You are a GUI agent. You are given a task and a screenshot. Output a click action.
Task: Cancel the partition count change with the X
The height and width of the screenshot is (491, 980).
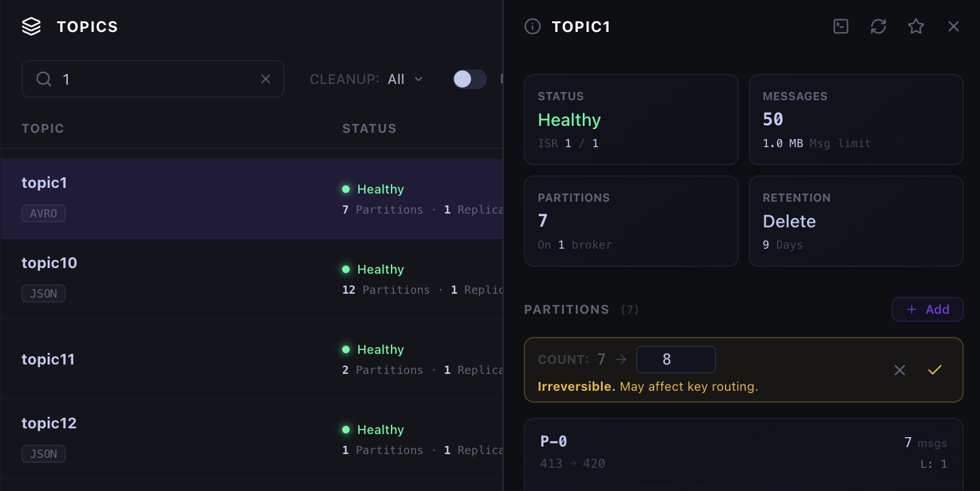click(900, 370)
